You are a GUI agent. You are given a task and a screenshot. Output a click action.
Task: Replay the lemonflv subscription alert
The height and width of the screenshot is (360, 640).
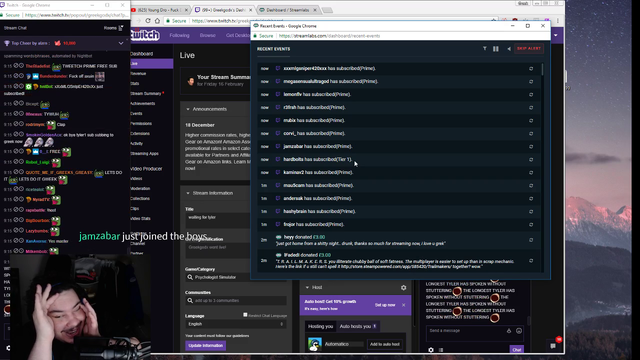pos(531,95)
